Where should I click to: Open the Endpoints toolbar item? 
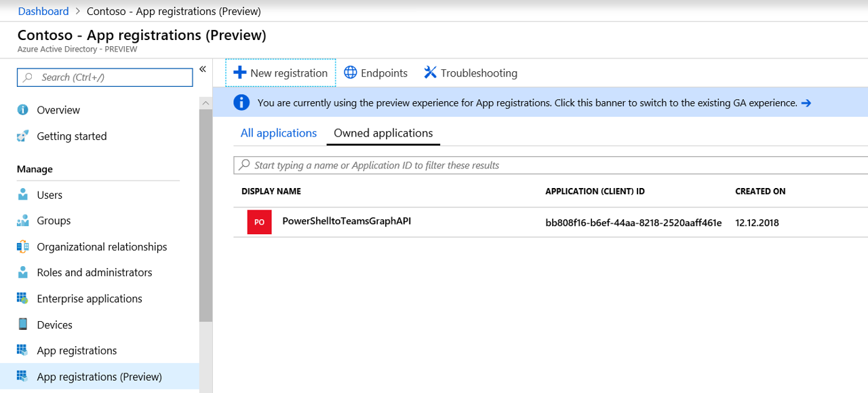376,73
